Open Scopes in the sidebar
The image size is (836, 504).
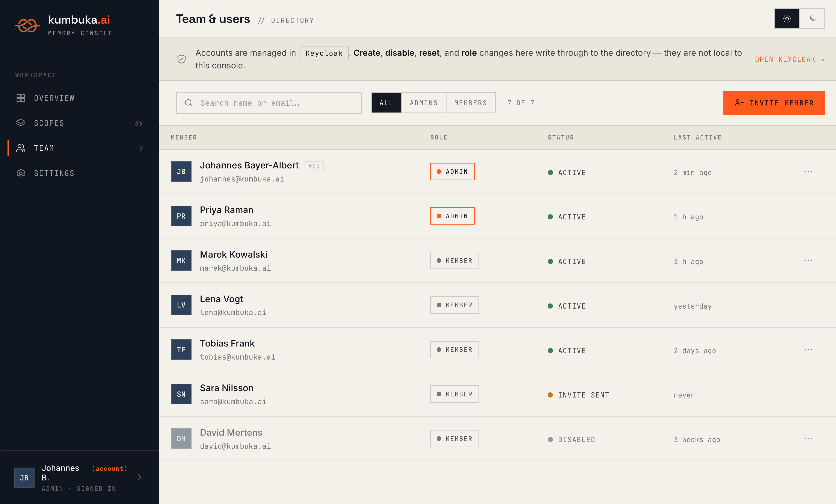click(x=79, y=123)
